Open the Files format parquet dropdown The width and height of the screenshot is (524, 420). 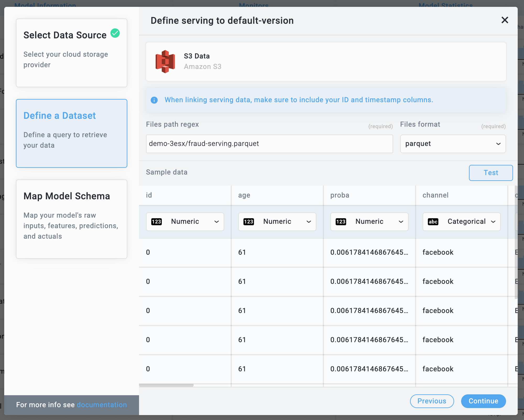pos(452,144)
